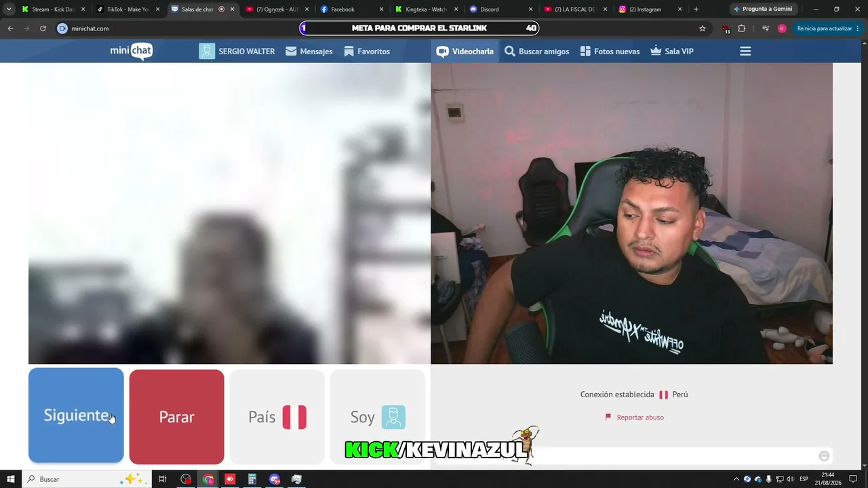
Task: Open the hamburger menu in minichat header
Action: 745,52
